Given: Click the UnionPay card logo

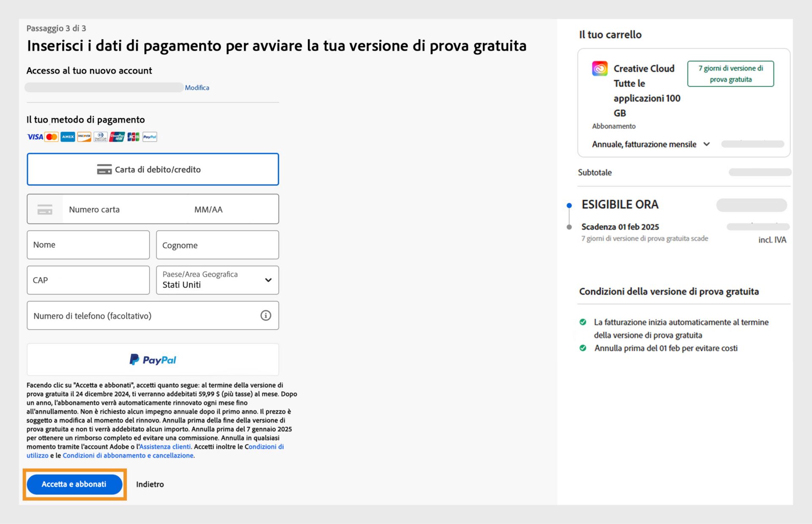Looking at the screenshot, I should [x=117, y=137].
